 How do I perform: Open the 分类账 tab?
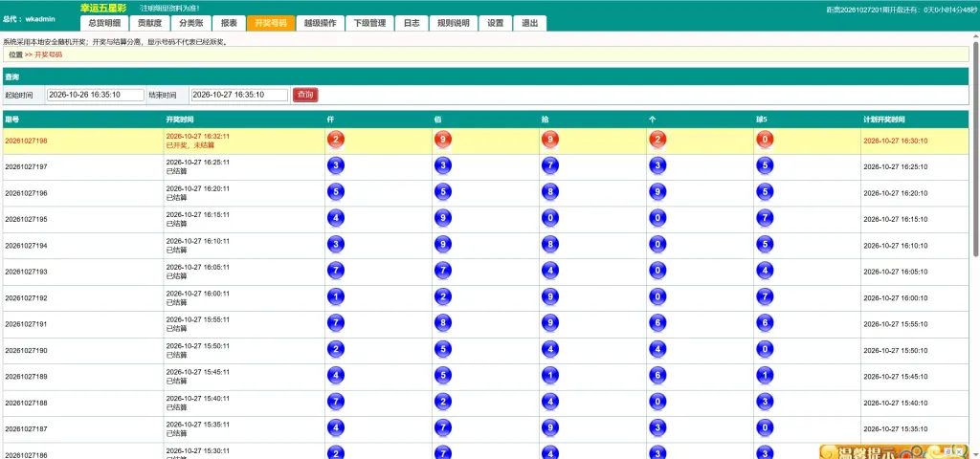coord(190,23)
